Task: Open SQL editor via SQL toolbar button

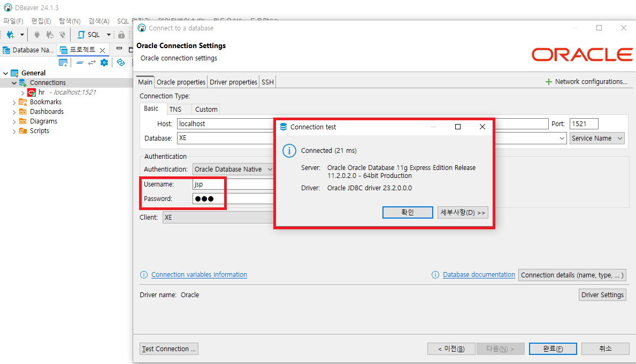Action: click(89, 35)
